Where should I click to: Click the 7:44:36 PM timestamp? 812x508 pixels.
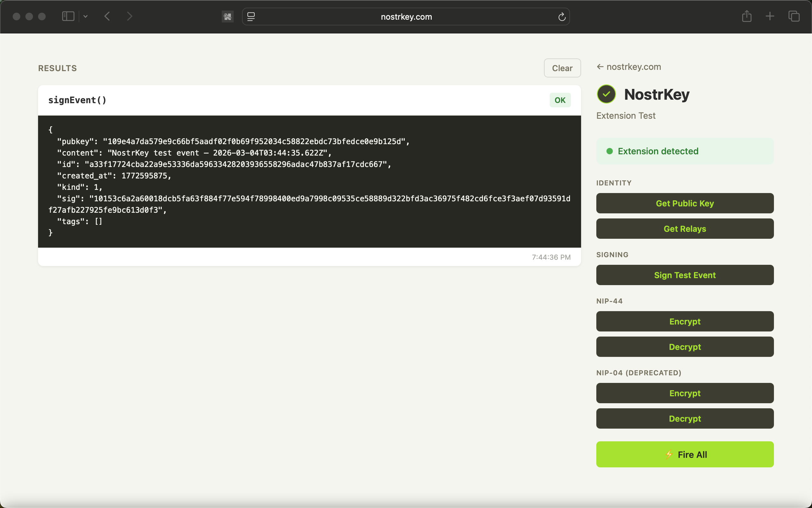coord(551,257)
